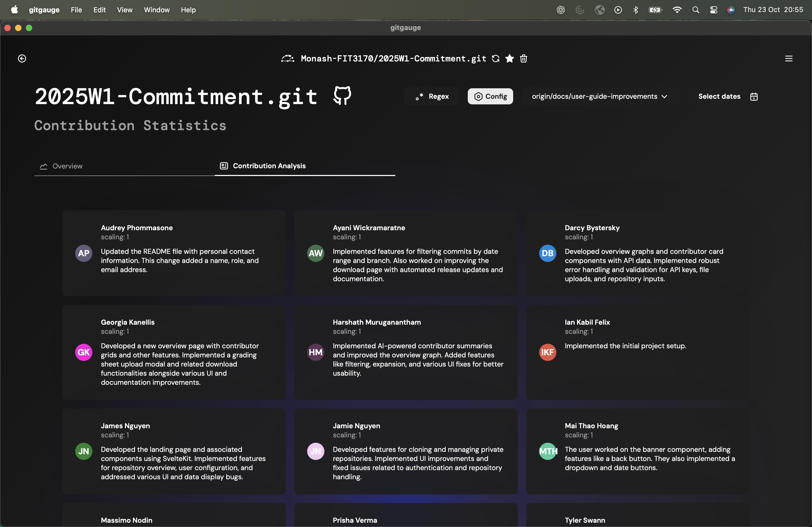Click the Regex button
The height and width of the screenshot is (527, 812).
click(x=432, y=97)
